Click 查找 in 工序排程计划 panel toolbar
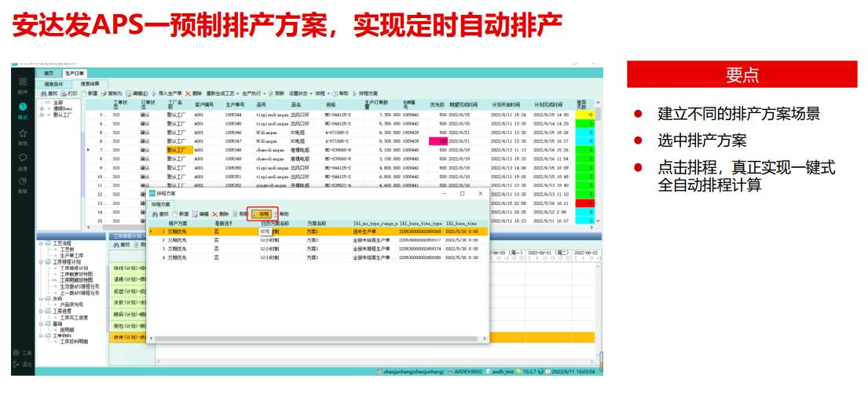Screen dimensions: 868x416 point(121,245)
